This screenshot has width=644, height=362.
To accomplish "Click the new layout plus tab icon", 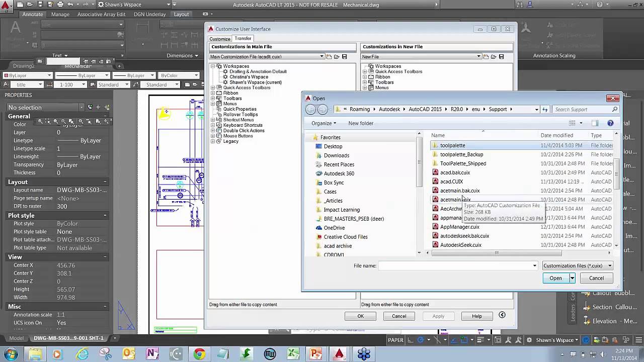I will click(x=114, y=338).
